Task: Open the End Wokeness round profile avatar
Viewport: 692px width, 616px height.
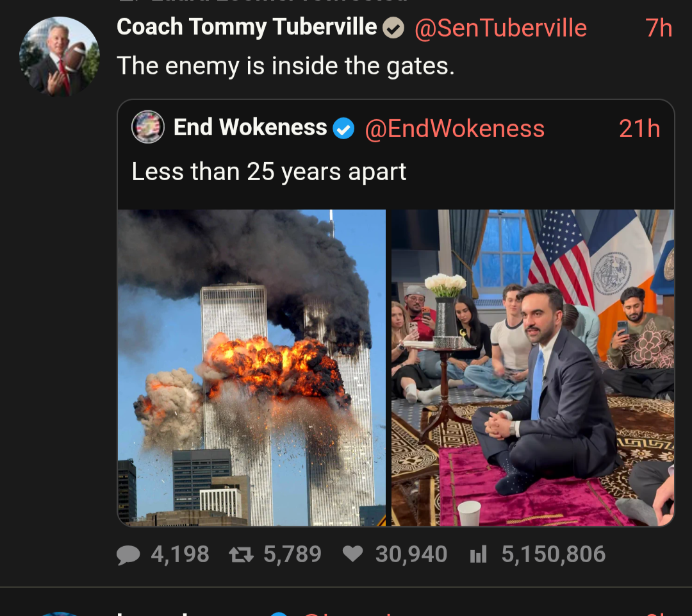Action: (148, 127)
